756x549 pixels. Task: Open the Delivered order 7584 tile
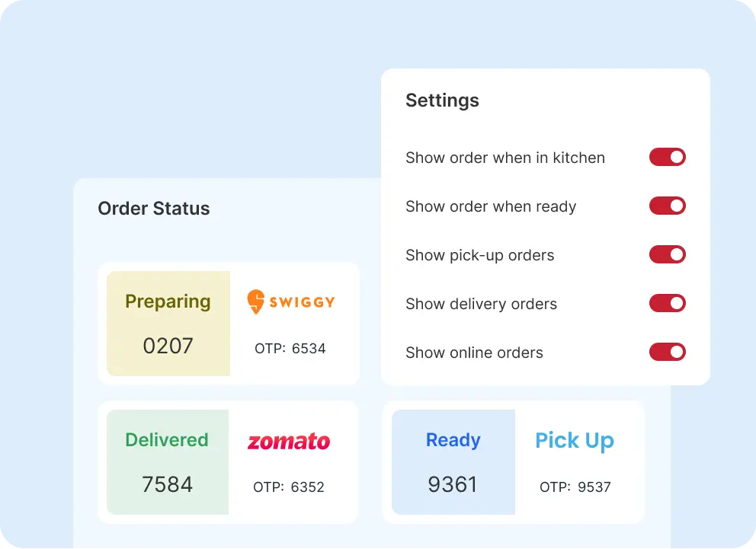[x=168, y=462]
